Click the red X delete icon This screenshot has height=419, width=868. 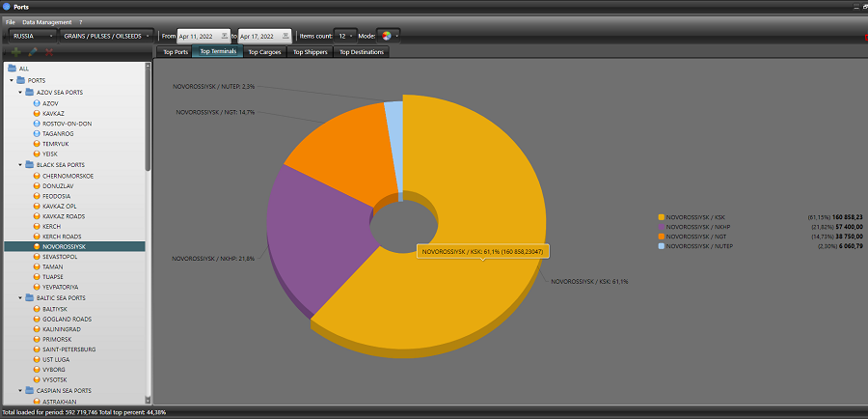(49, 52)
